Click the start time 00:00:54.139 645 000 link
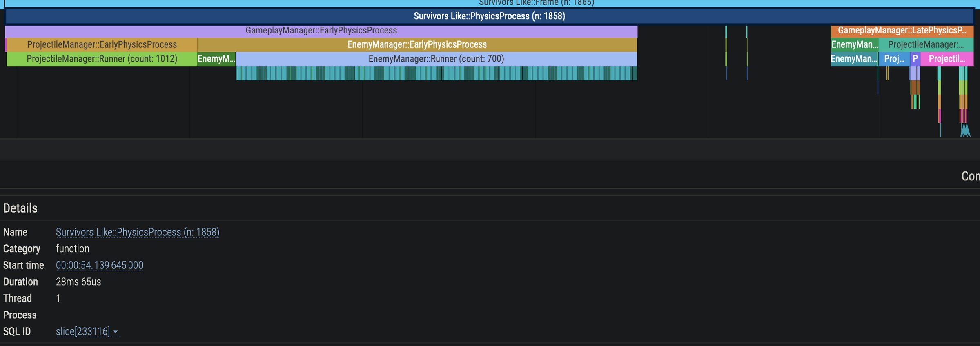980x346 pixels. point(99,265)
